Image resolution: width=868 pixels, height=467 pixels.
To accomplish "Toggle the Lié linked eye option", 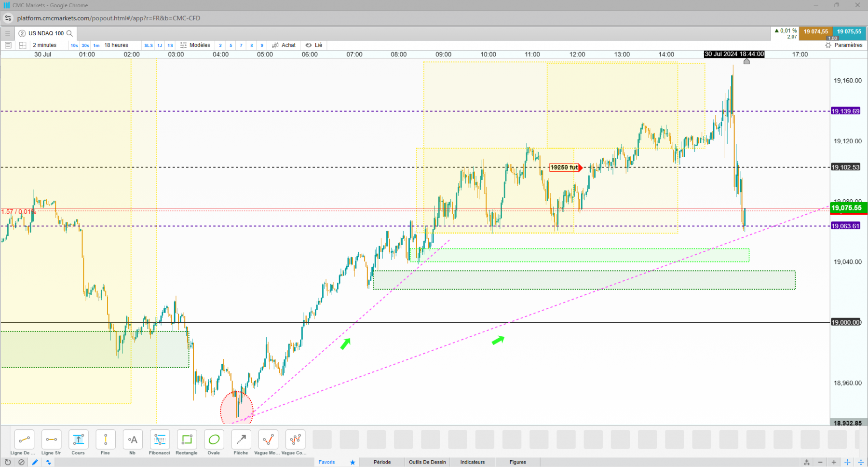I will coord(314,45).
